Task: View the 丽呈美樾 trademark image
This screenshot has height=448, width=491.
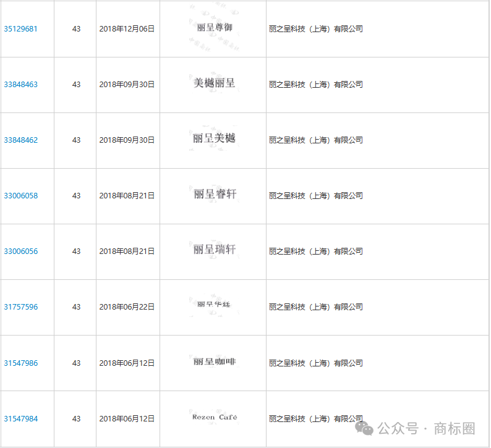Action: coord(214,138)
